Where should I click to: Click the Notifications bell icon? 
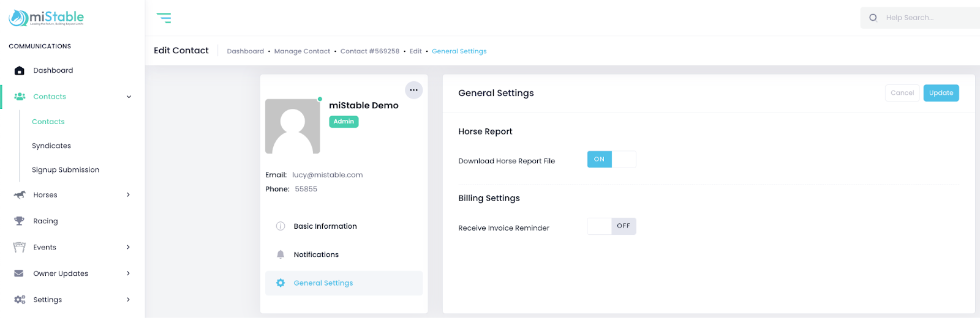click(x=281, y=254)
